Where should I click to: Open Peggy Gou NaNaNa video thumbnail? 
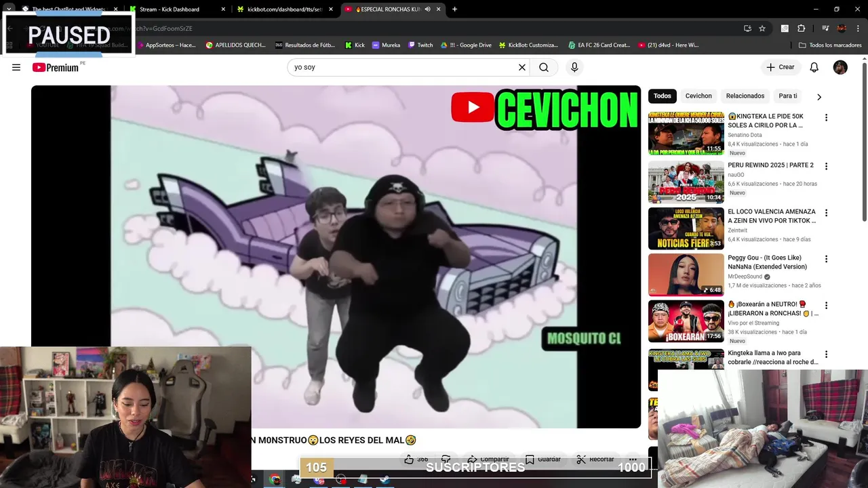point(686,275)
